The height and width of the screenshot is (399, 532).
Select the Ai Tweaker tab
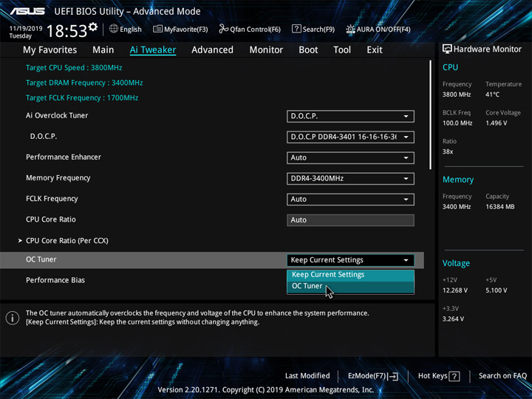153,50
